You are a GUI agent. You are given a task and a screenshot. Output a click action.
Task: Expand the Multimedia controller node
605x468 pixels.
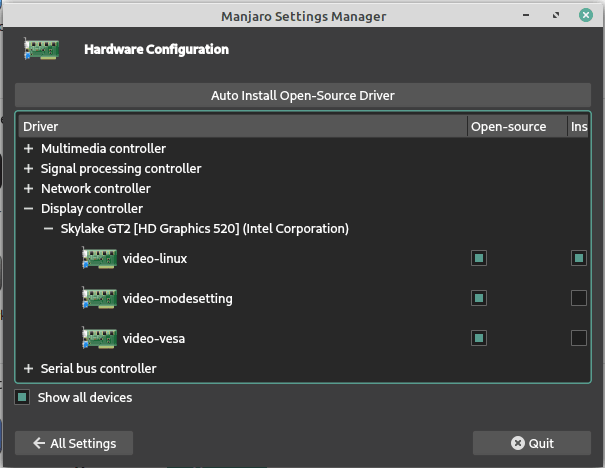(29, 149)
